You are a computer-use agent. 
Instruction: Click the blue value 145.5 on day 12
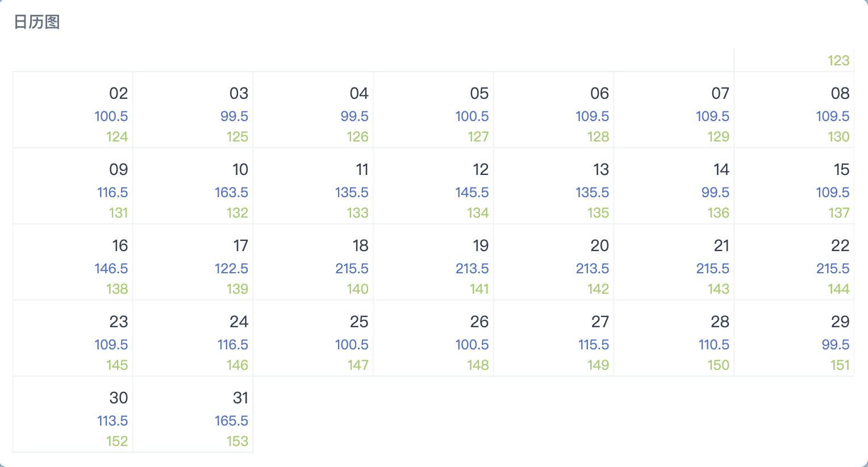472,193
